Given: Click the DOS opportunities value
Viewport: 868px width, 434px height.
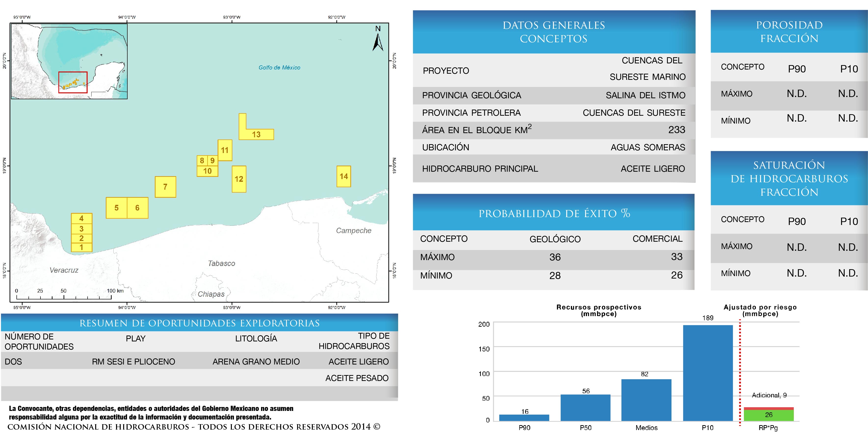Looking at the screenshot, I should (x=13, y=362).
